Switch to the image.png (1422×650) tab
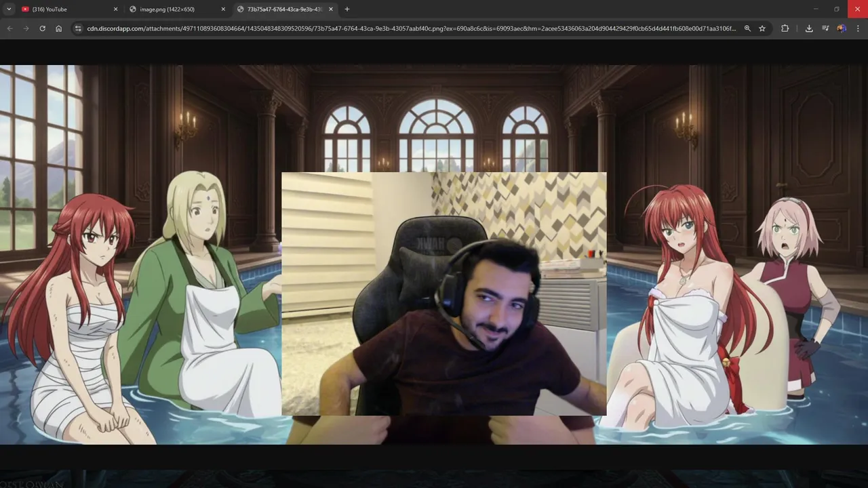The width and height of the screenshot is (868, 488). click(178, 9)
